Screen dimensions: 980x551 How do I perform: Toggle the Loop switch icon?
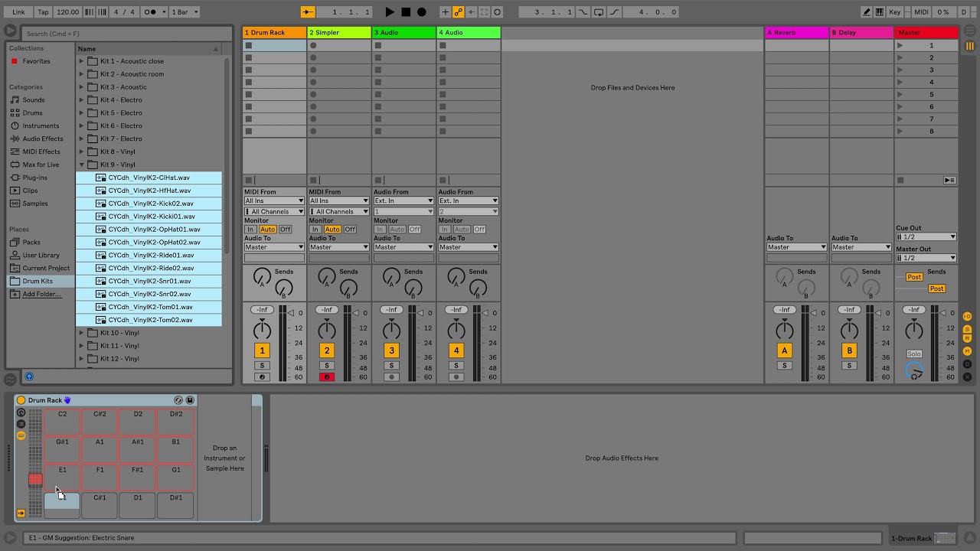pyautogui.click(x=599, y=12)
